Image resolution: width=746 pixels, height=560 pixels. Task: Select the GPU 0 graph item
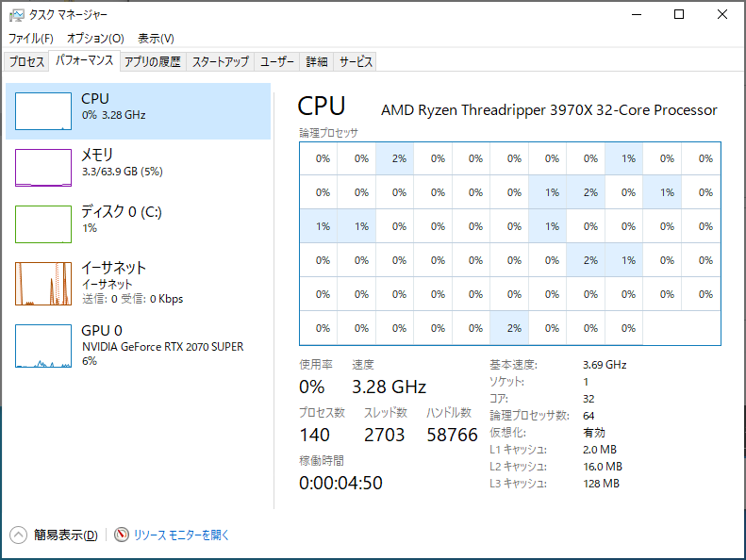43,346
